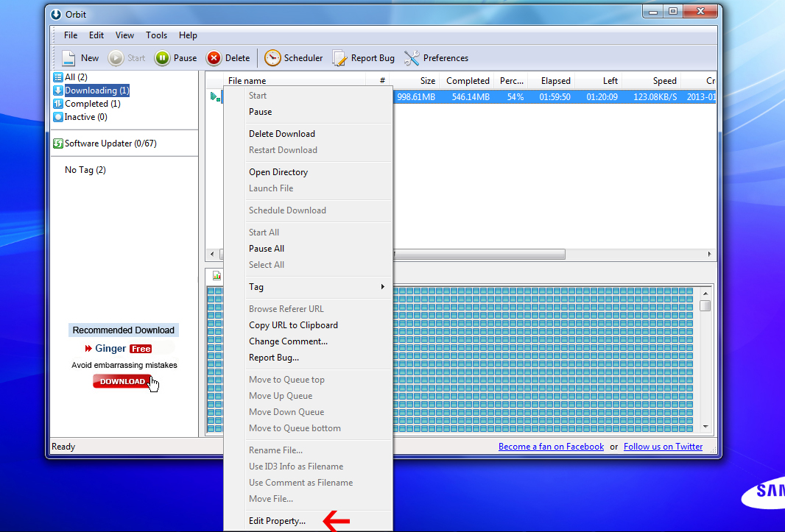
Task: Click the block map scrollbar down arrow
Action: (x=705, y=427)
